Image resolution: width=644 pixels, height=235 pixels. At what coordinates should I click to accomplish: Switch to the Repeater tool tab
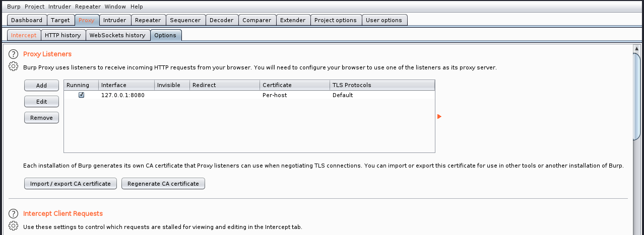pyautogui.click(x=148, y=20)
